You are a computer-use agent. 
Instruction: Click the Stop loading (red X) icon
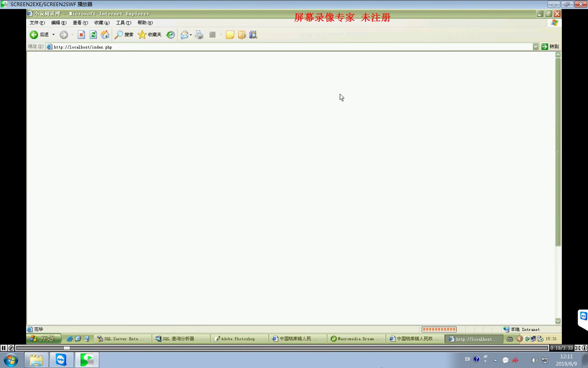[81, 35]
